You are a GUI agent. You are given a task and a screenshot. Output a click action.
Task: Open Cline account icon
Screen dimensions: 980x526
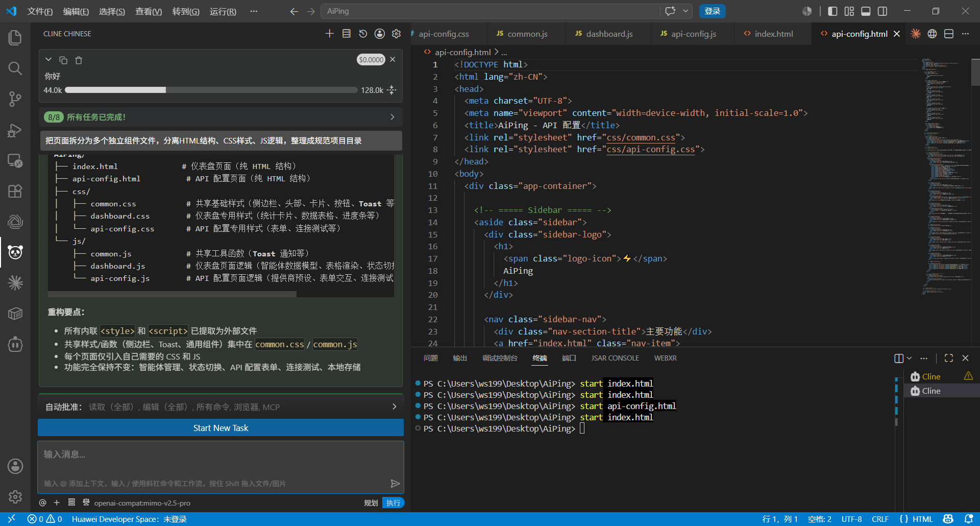point(380,34)
